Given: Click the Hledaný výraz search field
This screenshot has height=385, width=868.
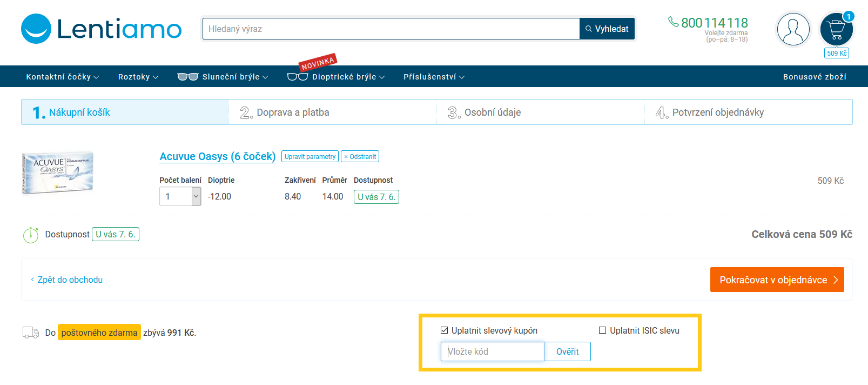Looking at the screenshot, I should (391, 29).
